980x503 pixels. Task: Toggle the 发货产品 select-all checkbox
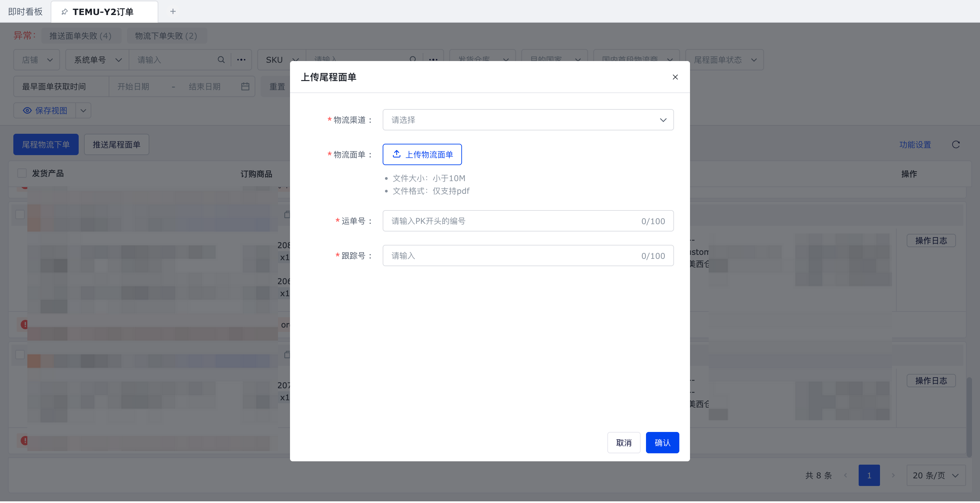(22, 174)
